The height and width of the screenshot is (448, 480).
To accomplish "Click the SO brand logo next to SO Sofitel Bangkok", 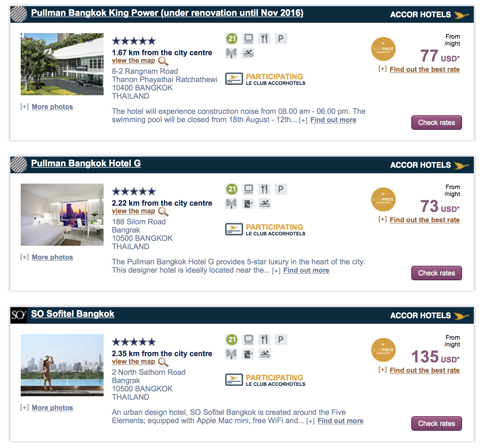I will click(x=19, y=314).
